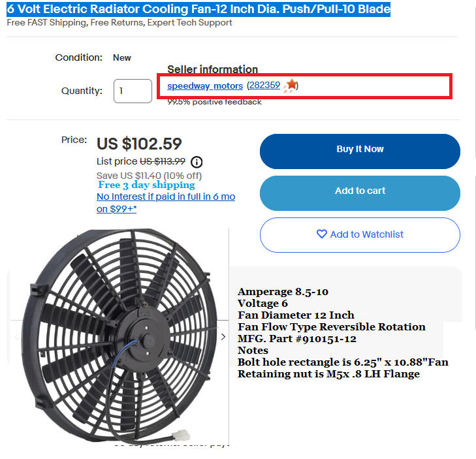Screen dimensions: 476x459
Task: Click the Free 3 day shipping text
Action: click(x=146, y=185)
